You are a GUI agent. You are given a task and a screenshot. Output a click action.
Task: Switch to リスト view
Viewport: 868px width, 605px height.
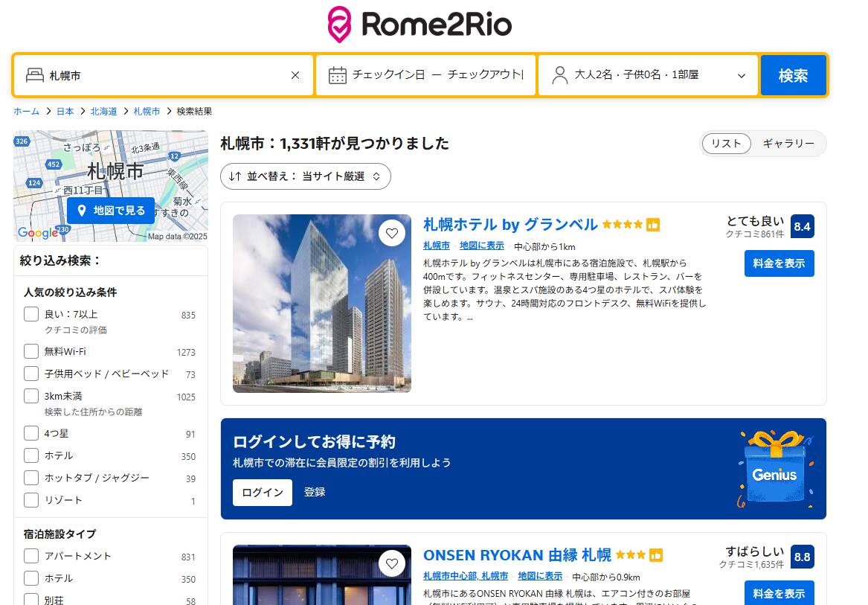pos(726,144)
